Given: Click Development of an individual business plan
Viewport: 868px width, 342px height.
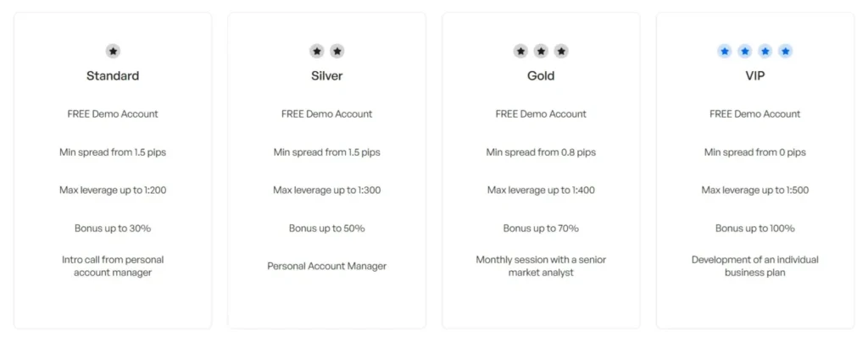Looking at the screenshot, I should click(x=755, y=266).
